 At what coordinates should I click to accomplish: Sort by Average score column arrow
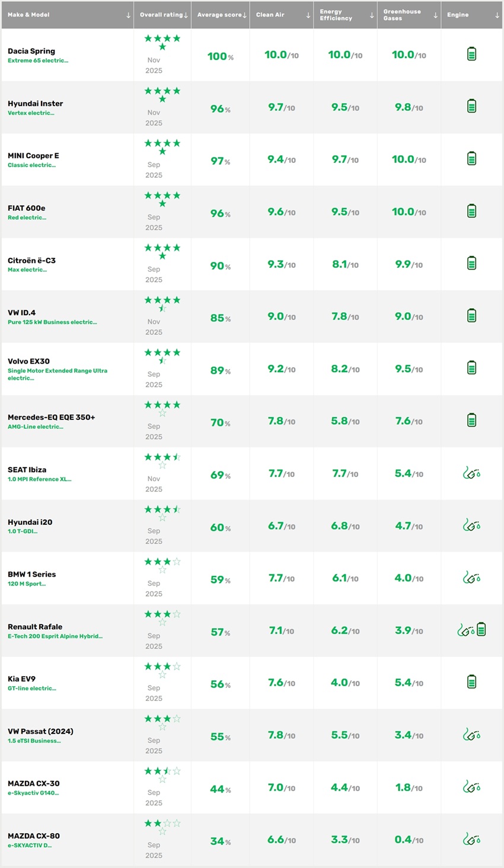point(244,15)
